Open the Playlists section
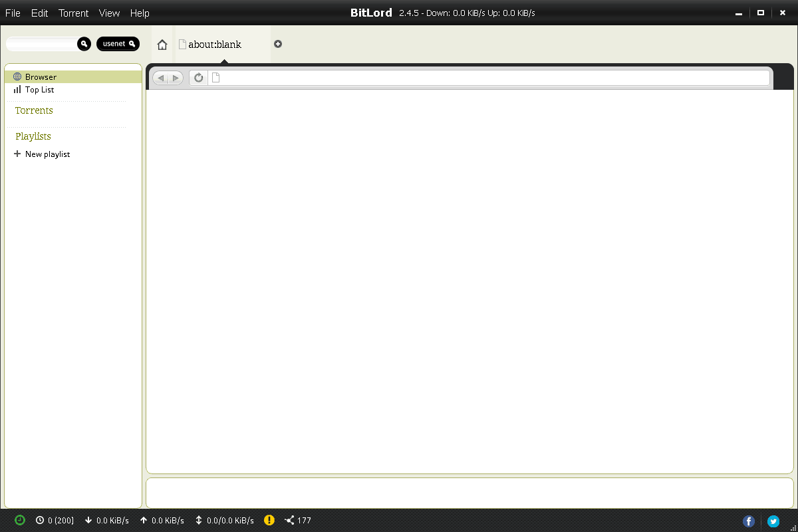 tap(33, 136)
